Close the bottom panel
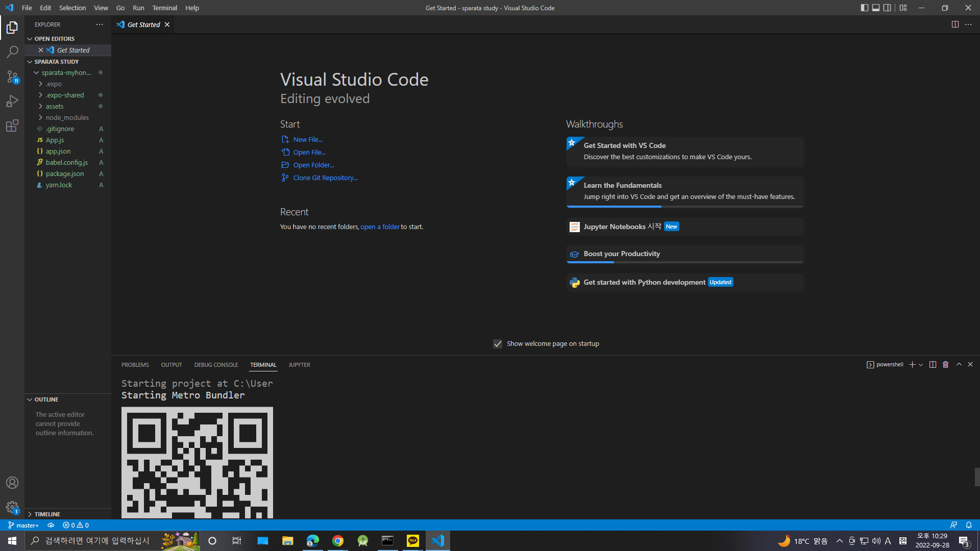This screenshot has height=551, width=980. click(x=970, y=364)
